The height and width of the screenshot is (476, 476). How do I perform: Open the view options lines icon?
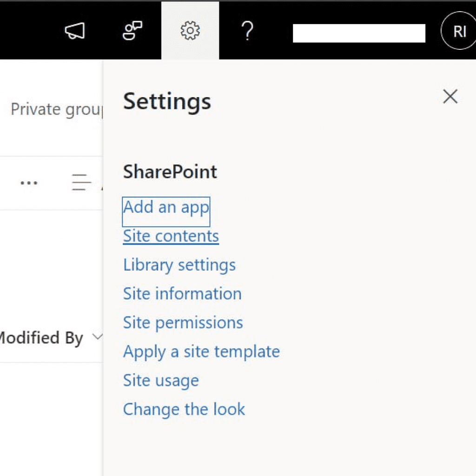point(82,183)
